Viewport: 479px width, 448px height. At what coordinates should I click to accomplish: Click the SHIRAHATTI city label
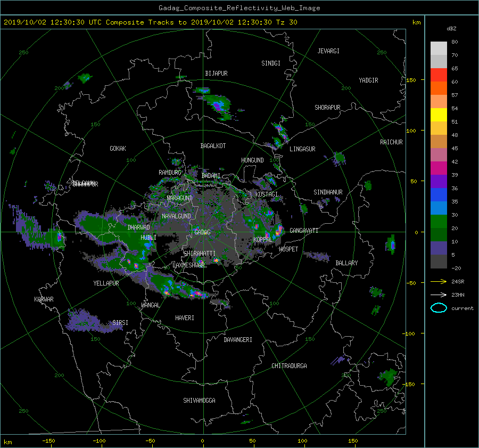[200, 253]
